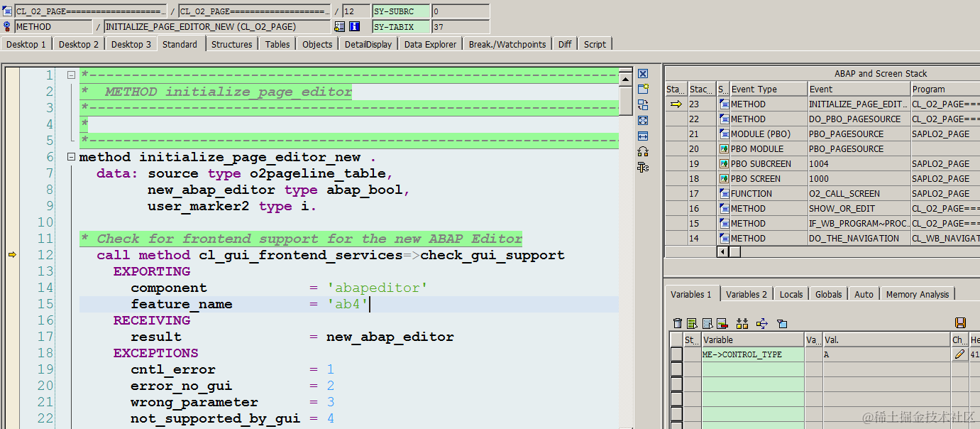The width and height of the screenshot is (980, 429).
Task: Click the horizontal maximize tool icon
Action: 643,136
